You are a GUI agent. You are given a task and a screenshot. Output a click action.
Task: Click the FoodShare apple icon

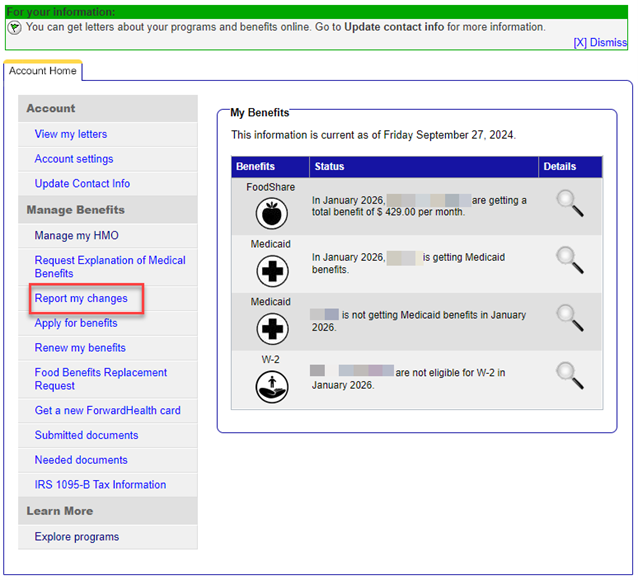pyautogui.click(x=270, y=214)
